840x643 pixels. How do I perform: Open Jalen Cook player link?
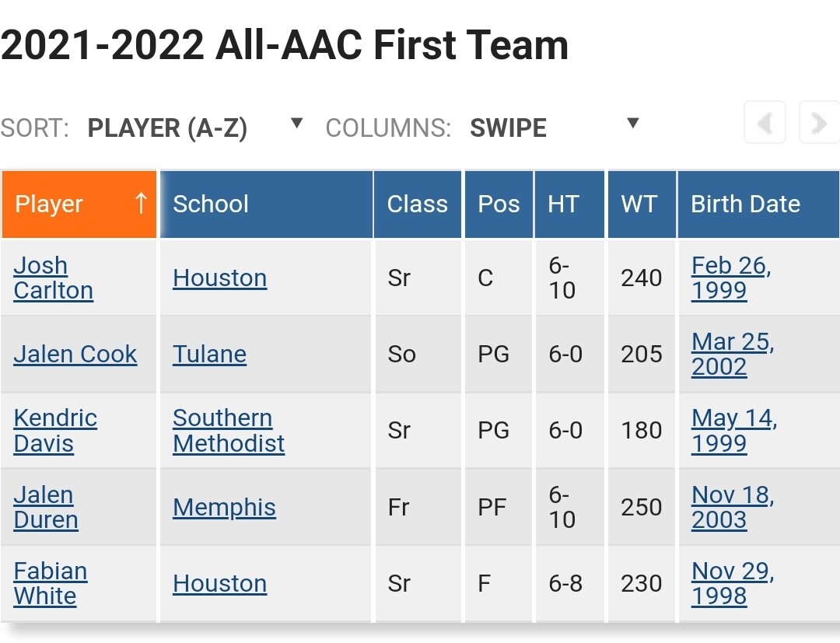[x=75, y=355]
